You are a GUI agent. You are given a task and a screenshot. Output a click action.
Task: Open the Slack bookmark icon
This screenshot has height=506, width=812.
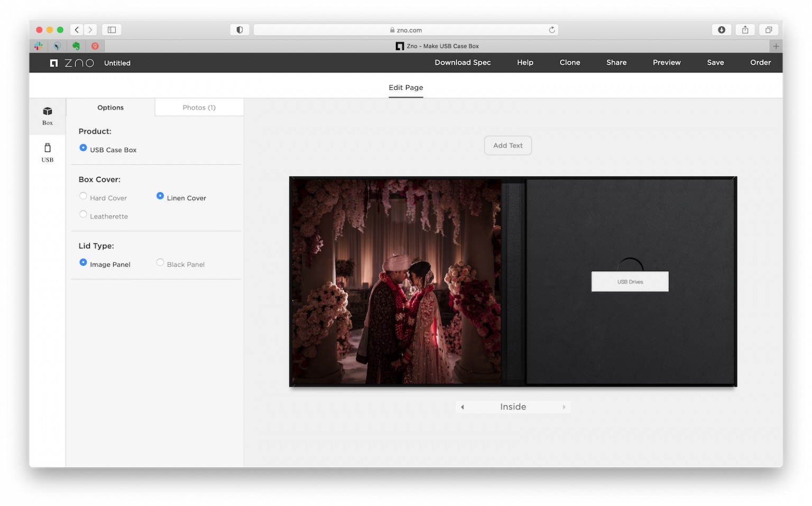[x=39, y=46]
